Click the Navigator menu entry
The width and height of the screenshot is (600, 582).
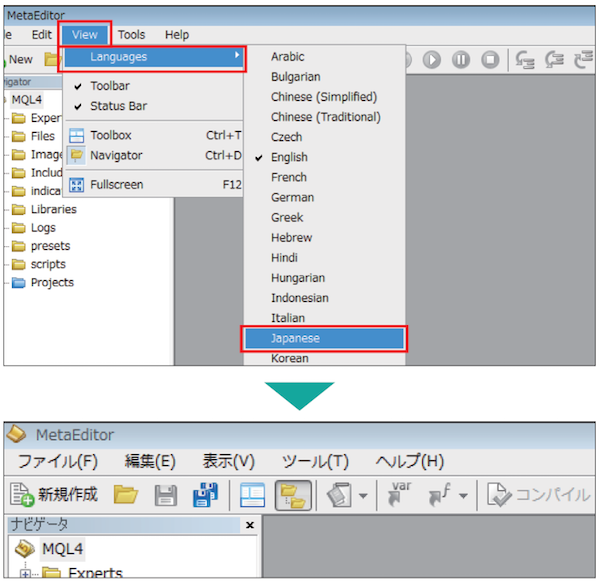153,155
